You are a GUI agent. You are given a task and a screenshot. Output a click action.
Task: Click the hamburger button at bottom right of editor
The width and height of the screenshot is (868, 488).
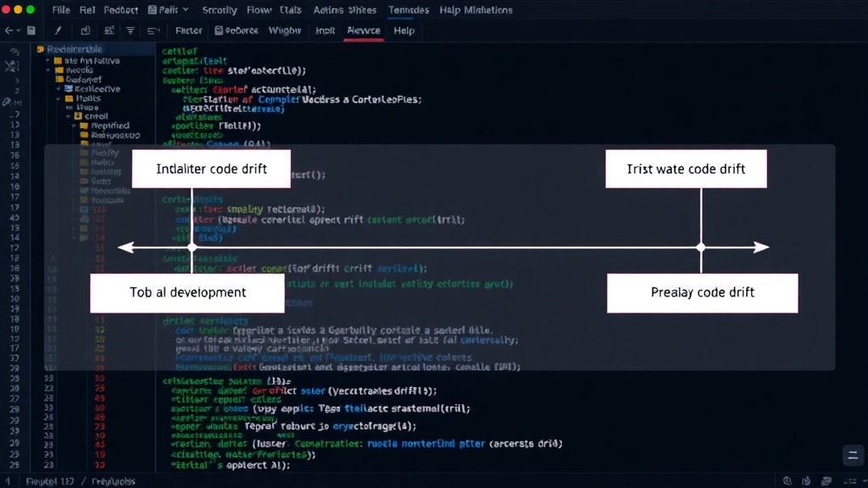[853, 455]
